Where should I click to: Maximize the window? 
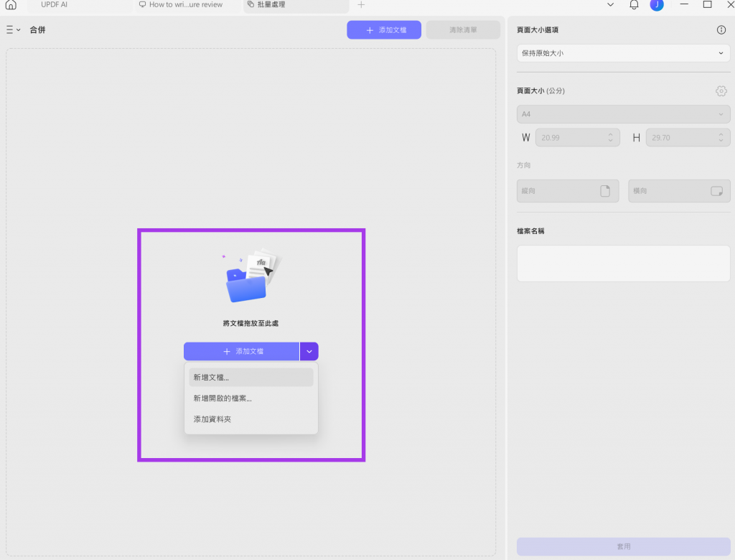(707, 5)
